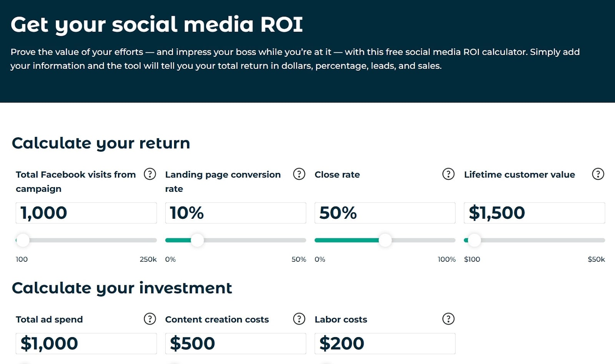Select the 10% conversion rate field
The height and width of the screenshot is (364, 615).
236,213
